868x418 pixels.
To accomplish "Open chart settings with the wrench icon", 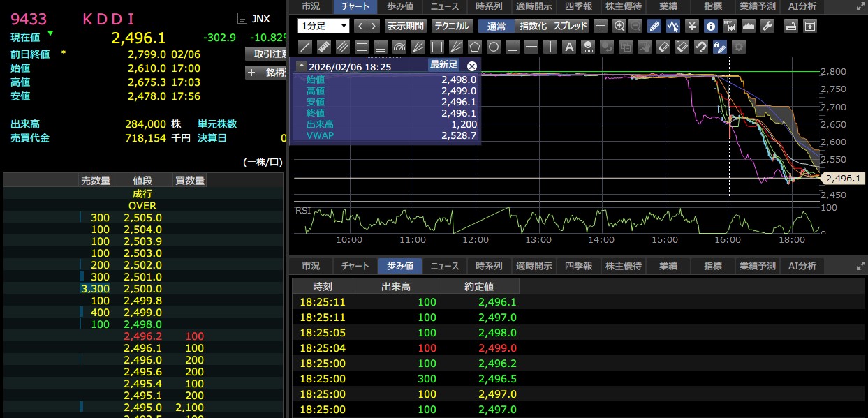I will point(767,27).
